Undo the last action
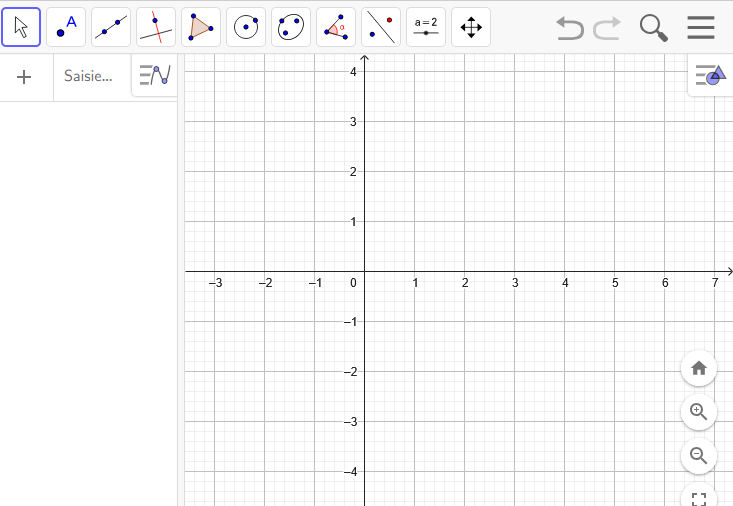Image resolution: width=733 pixels, height=506 pixels. coord(570,28)
